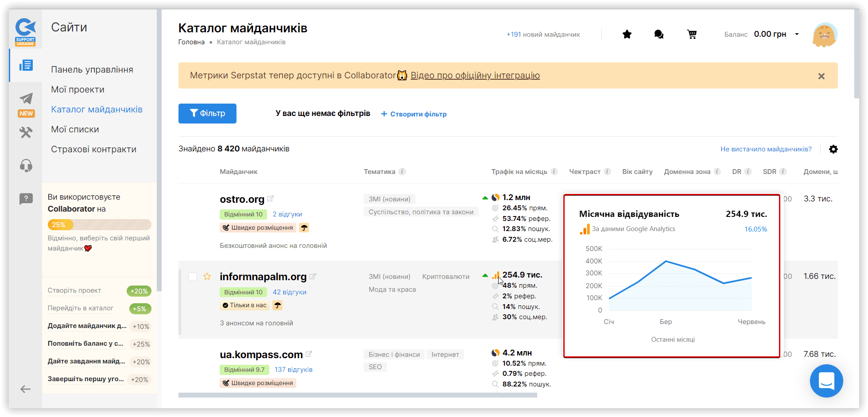
Task: Go to Головна breadcrumb
Action: tap(191, 42)
